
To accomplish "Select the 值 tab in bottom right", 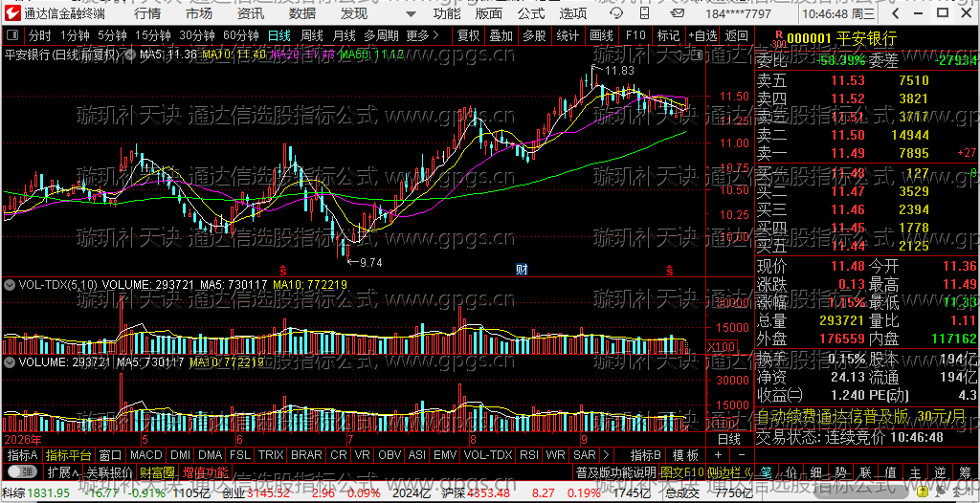I will 890,470.
